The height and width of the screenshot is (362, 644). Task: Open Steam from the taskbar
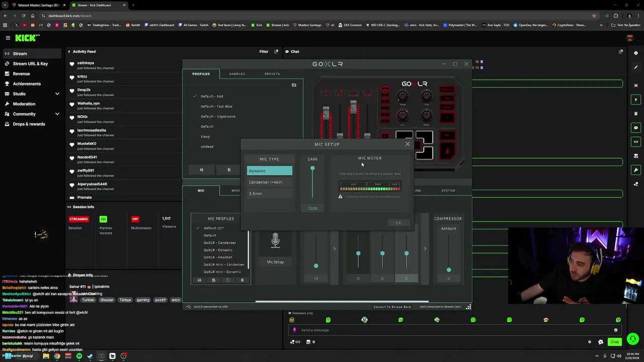click(90, 356)
